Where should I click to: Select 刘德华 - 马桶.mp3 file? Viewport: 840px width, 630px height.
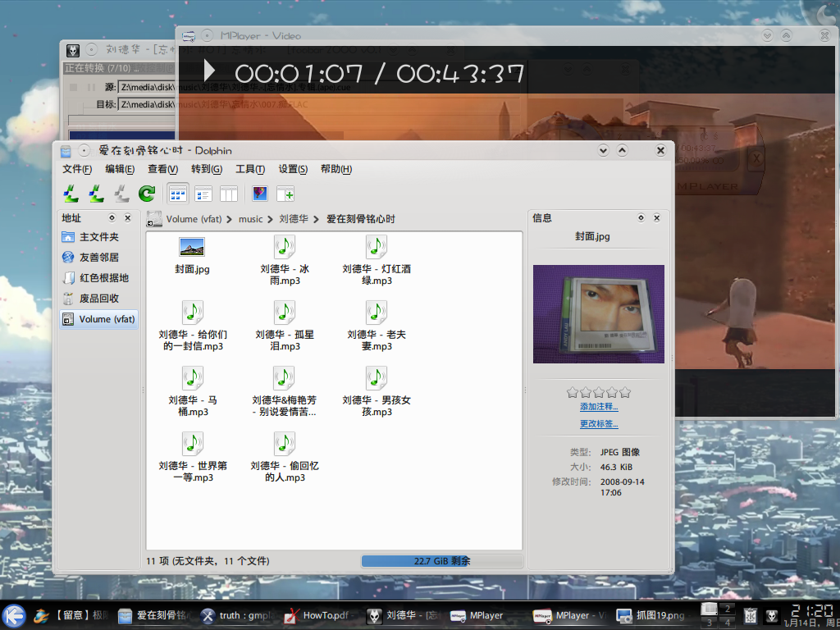coord(192,391)
